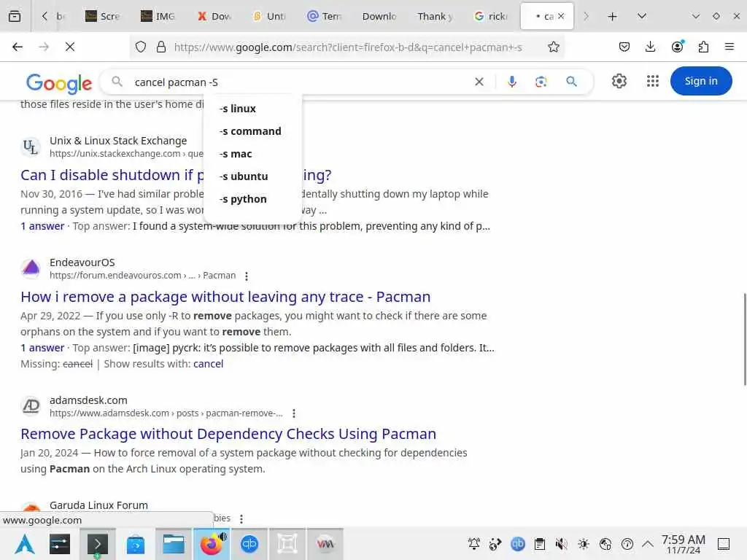The image size is (747, 560).
Task: Stop loading the page
Action: (70, 47)
